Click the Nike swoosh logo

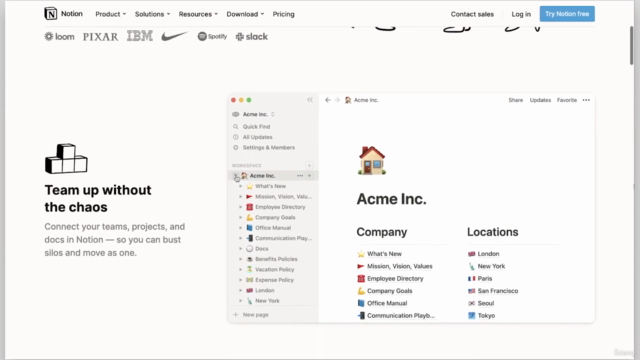[174, 36]
